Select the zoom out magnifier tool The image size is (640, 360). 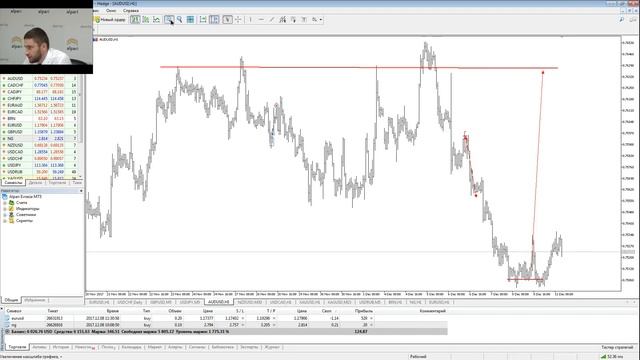pyautogui.click(x=180, y=20)
